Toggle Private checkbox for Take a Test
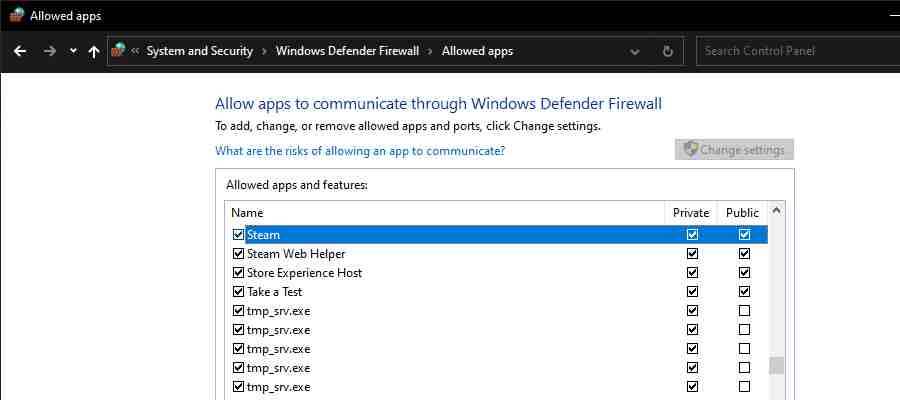Viewport: 900px width, 400px height. tap(692, 292)
